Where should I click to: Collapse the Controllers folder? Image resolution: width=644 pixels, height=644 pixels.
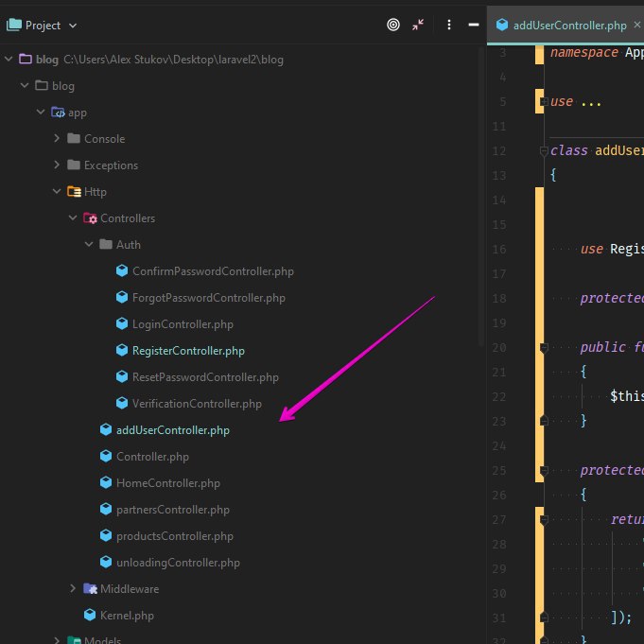click(73, 218)
